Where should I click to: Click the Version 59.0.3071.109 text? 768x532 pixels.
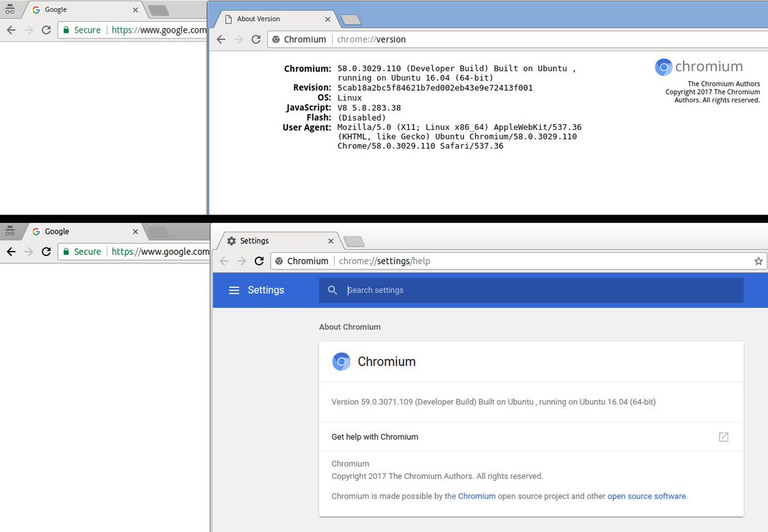(493, 402)
